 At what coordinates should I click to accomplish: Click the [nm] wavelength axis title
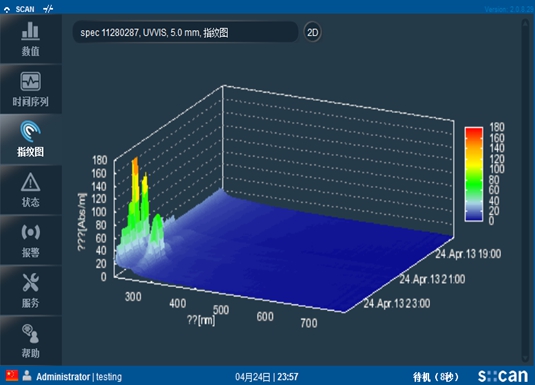pyautogui.click(x=201, y=320)
